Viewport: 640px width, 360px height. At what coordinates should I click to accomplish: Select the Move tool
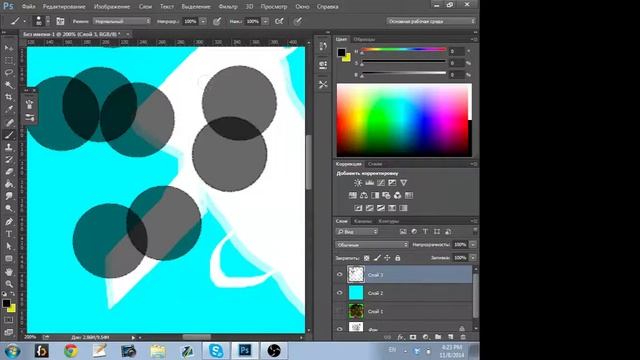9,48
